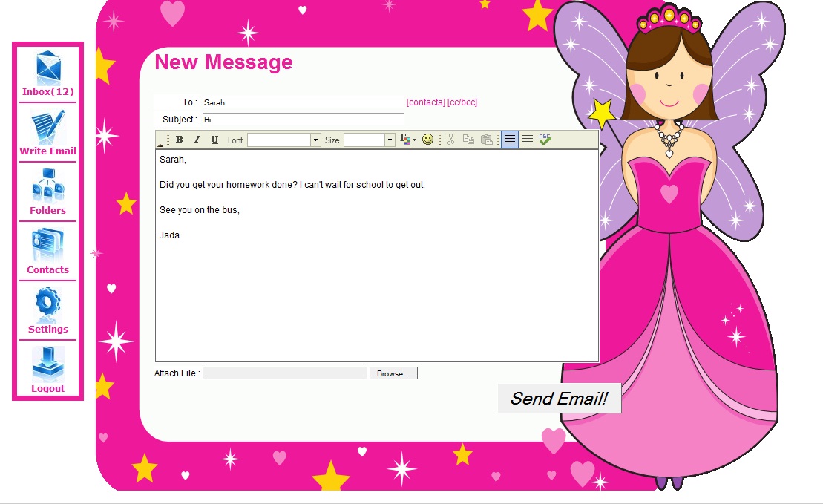This screenshot has height=504, width=823.
Task: Collapse the editor toolbar arrow
Action: click(160, 145)
